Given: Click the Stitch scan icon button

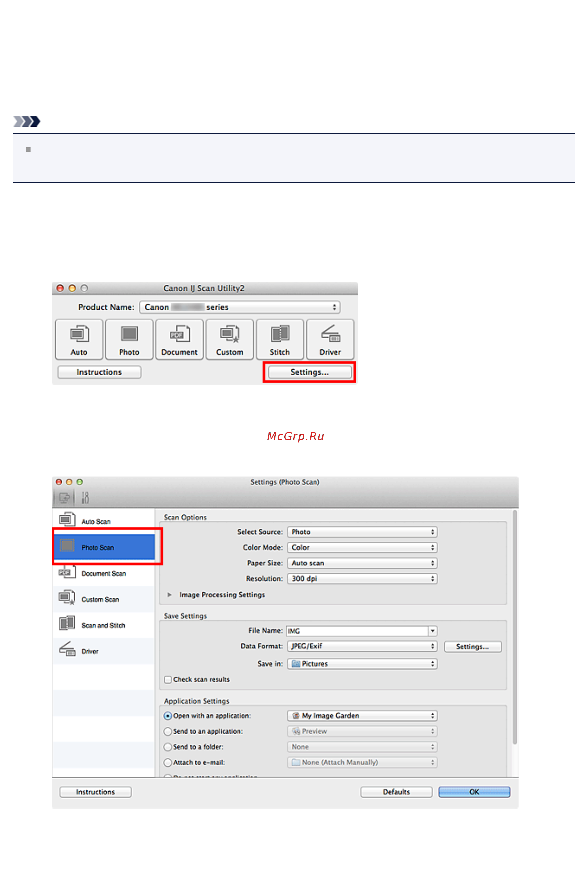Looking at the screenshot, I should [280, 339].
